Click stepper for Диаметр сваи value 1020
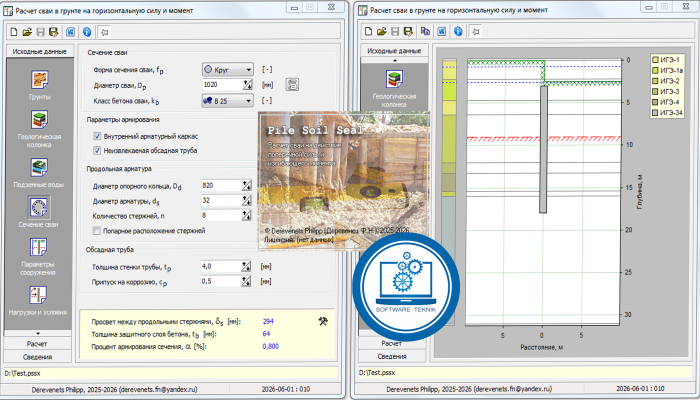Viewport: 700px width, 400px height. [x=247, y=84]
